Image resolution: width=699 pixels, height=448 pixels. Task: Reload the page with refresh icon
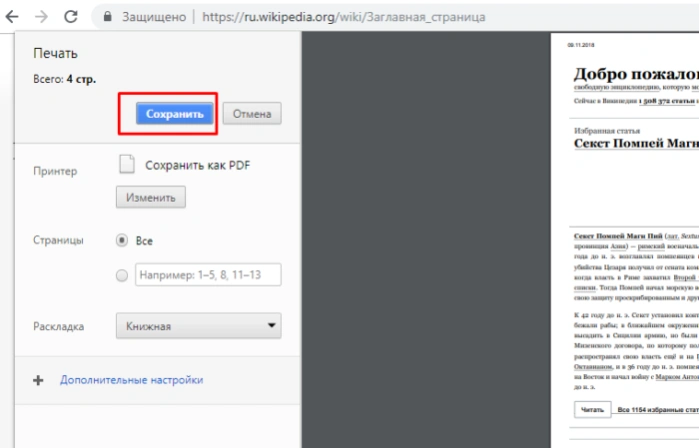pos(71,17)
